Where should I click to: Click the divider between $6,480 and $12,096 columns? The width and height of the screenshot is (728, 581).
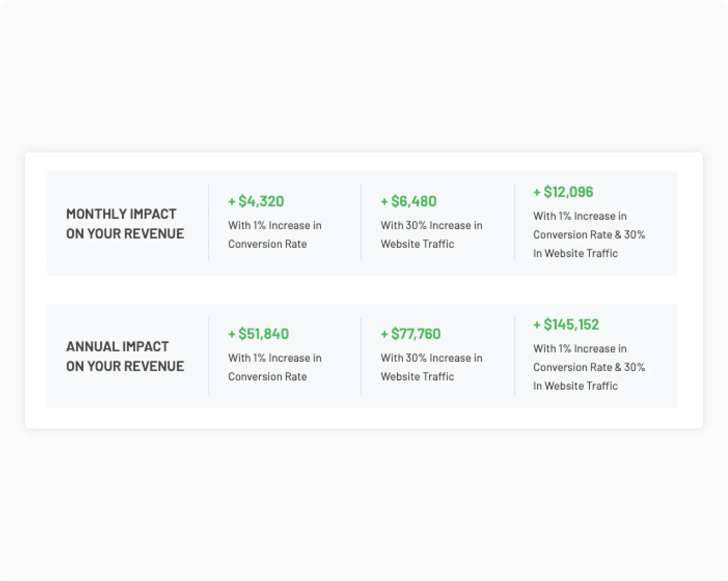click(x=514, y=221)
